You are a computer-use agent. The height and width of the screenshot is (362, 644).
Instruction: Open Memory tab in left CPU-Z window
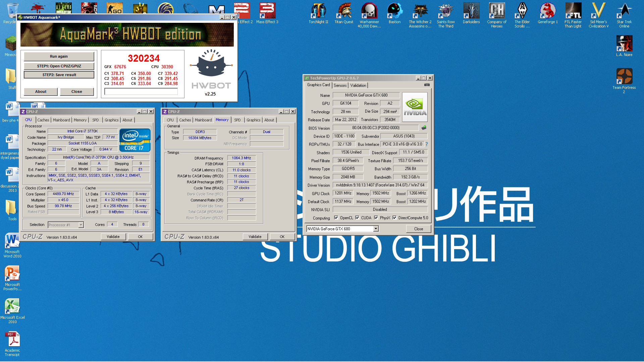pos(80,120)
